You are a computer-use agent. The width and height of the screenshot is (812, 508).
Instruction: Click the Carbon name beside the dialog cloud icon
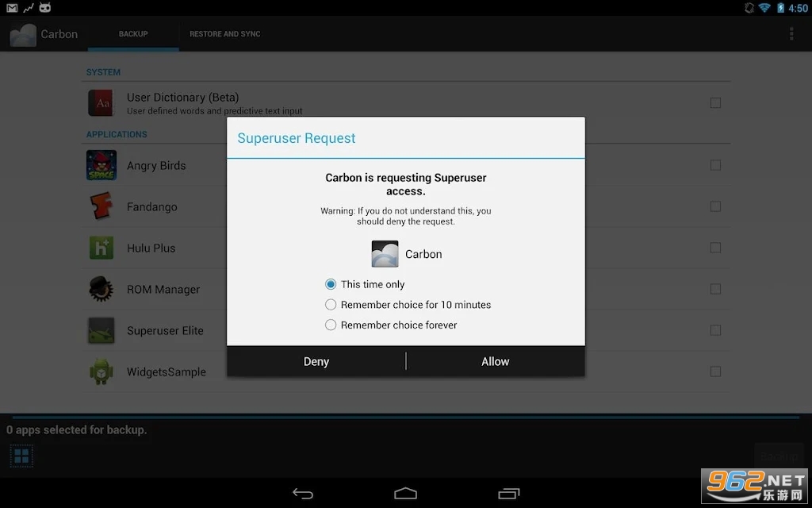click(x=423, y=254)
